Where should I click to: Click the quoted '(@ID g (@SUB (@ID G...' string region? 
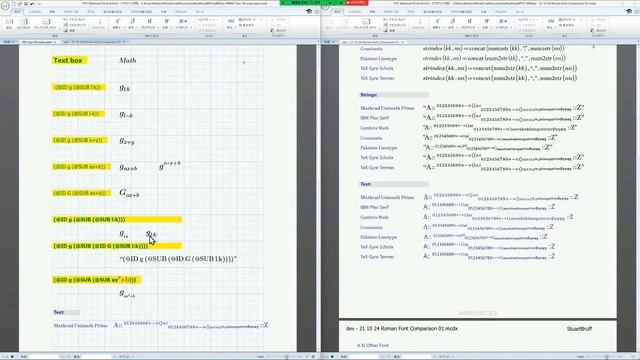tap(178, 259)
